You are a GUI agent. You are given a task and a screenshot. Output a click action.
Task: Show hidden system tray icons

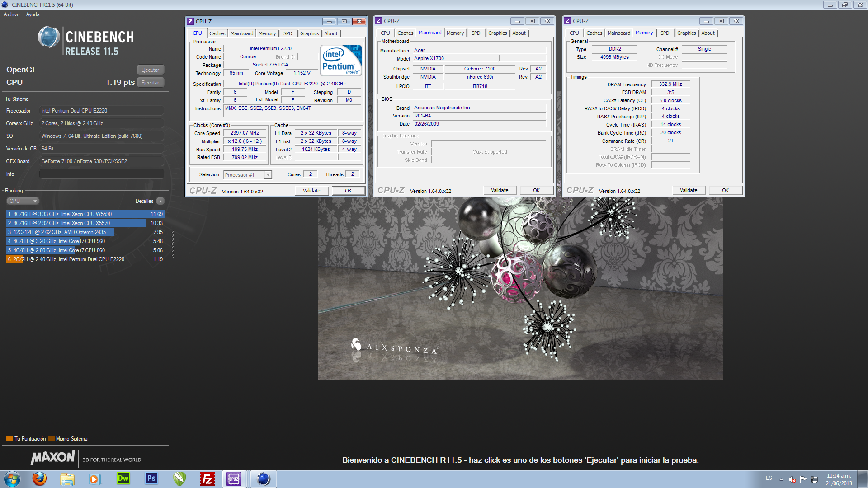click(x=781, y=479)
